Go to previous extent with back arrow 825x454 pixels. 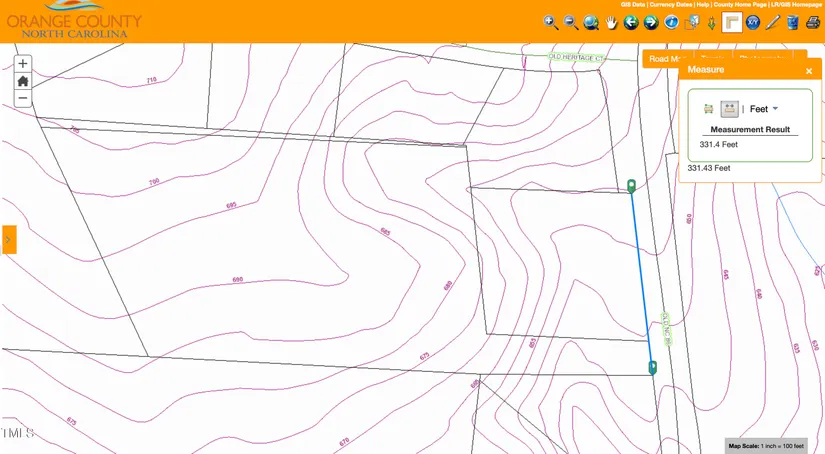pos(631,22)
